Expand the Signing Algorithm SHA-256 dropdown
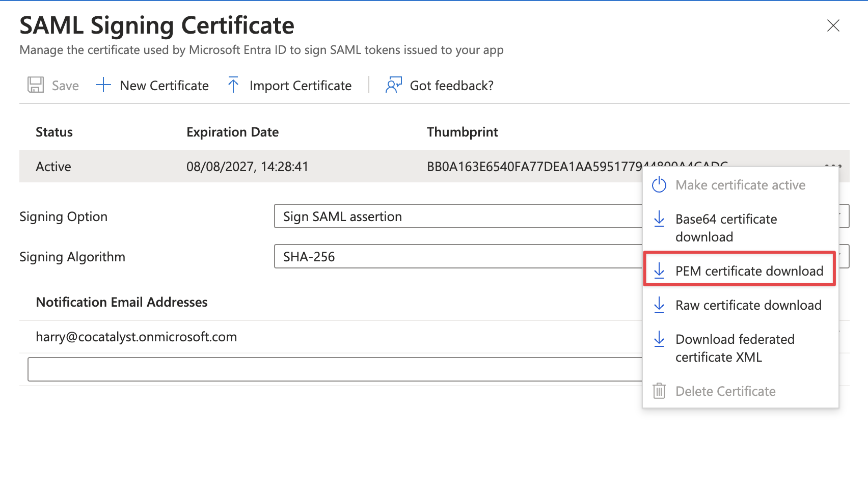 tap(457, 257)
